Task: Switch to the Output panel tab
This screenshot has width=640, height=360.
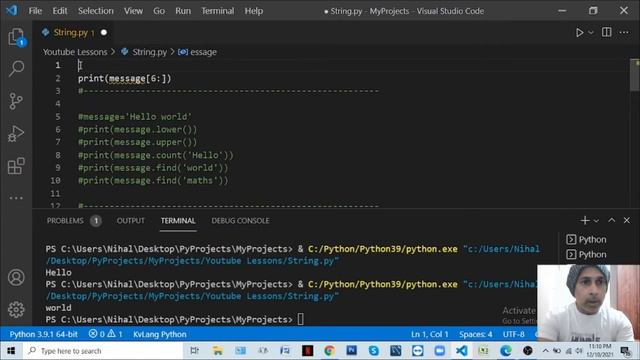Action: [131, 220]
